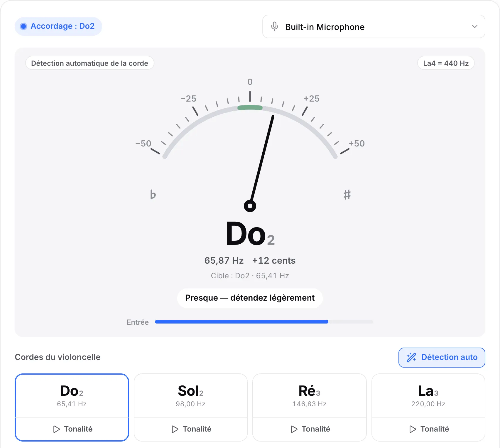The width and height of the screenshot is (500, 448).
Task: Click the Accordage : Do2 status badge
Action: click(x=58, y=26)
